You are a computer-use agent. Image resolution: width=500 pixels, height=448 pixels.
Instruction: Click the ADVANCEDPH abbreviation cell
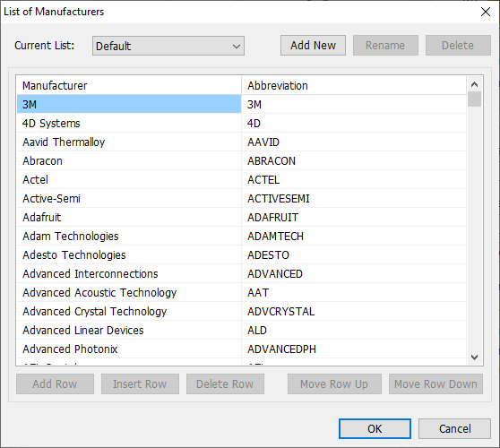coord(354,349)
